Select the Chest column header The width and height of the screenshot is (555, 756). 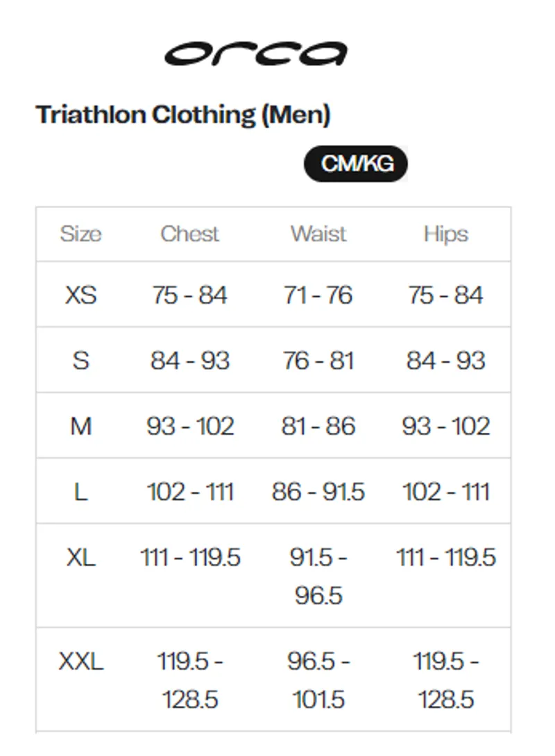pos(189,234)
